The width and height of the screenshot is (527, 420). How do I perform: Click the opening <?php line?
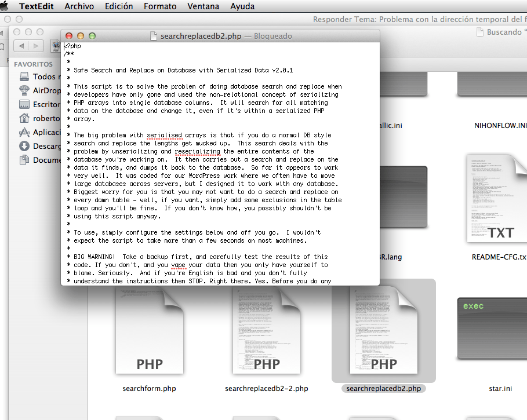72,46
